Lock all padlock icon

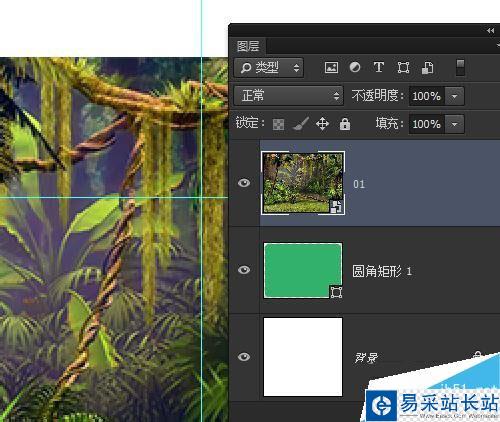coord(345,124)
